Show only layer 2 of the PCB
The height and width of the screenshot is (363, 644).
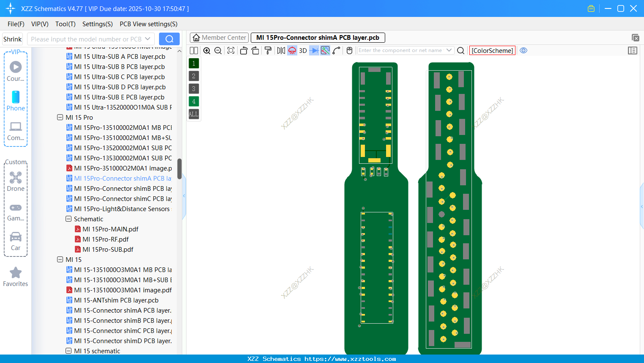click(x=193, y=76)
